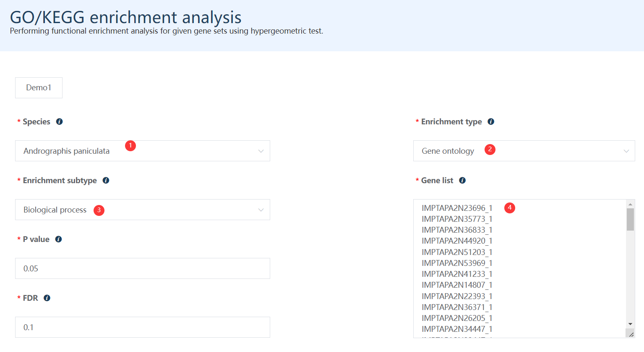
Task: Click the hypergeometric test description text
Action: [167, 31]
